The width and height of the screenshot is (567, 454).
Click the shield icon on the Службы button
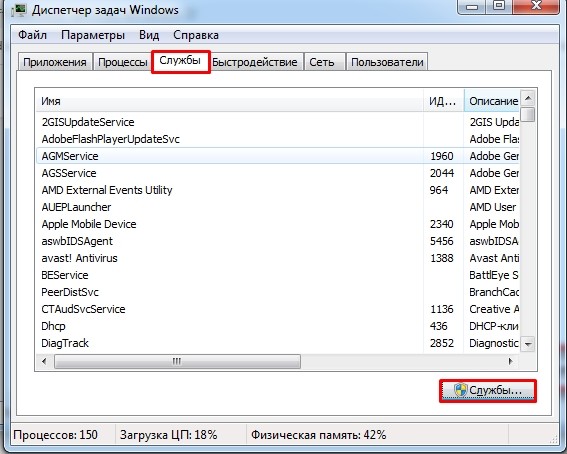point(460,390)
